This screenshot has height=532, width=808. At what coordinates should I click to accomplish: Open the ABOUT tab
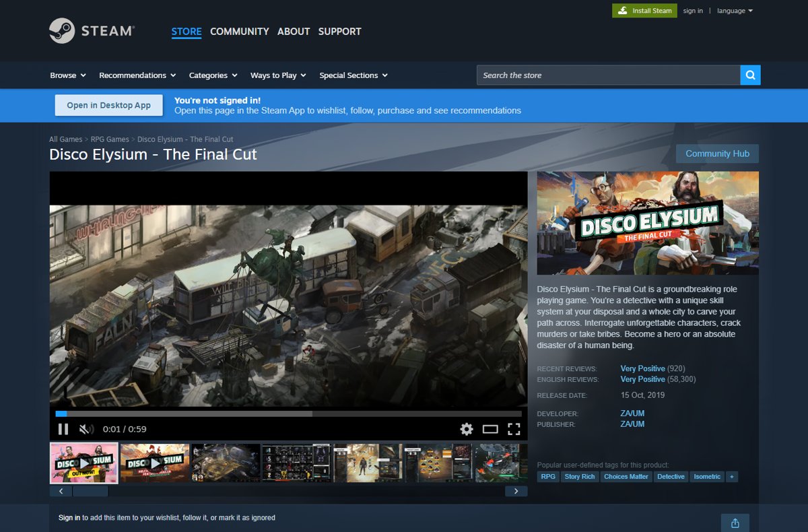tap(294, 32)
